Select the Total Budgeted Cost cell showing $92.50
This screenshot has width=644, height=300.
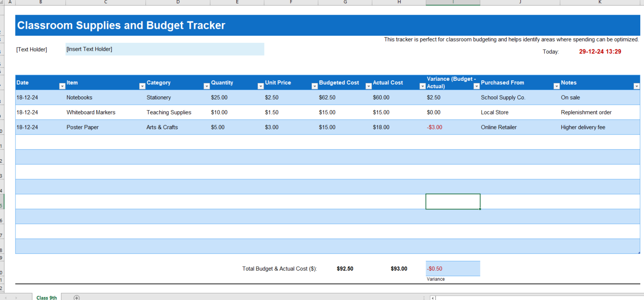click(x=345, y=269)
